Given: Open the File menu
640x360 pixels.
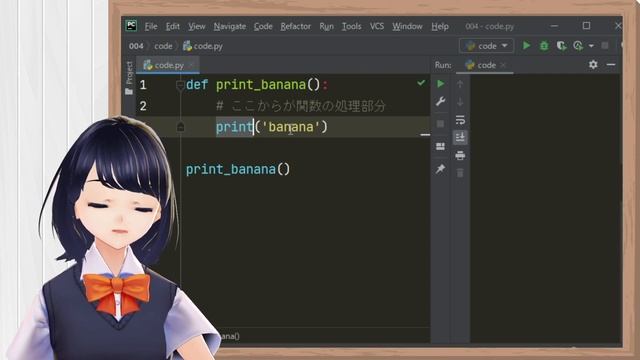Looking at the screenshot, I should point(151,27).
